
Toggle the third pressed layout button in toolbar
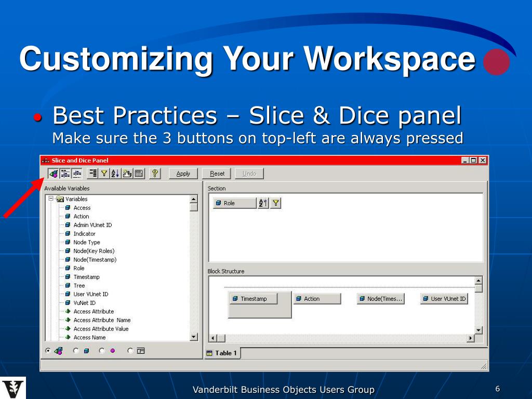[77, 174]
